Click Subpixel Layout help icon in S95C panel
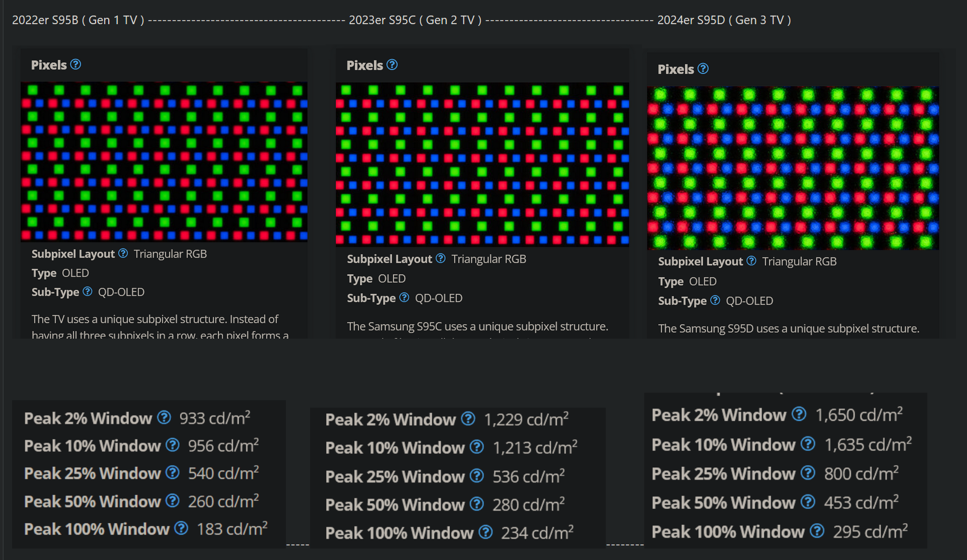Screen dimensions: 967x560 [441, 259]
